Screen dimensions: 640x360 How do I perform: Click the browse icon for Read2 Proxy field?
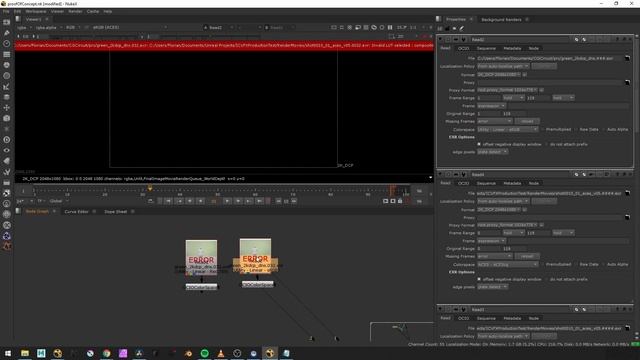click(627, 82)
